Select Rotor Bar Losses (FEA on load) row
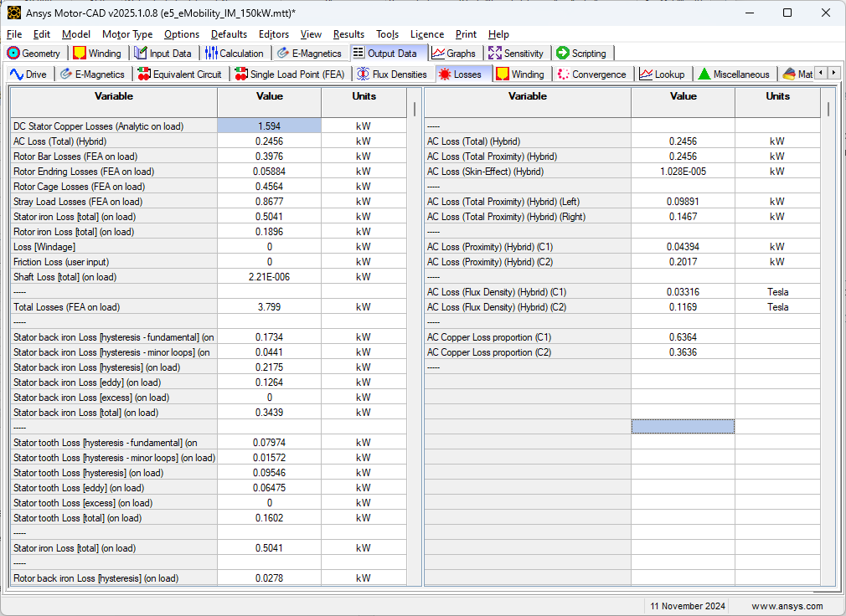Image resolution: width=846 pixels, height=616 pixels. tap(209, 157)
